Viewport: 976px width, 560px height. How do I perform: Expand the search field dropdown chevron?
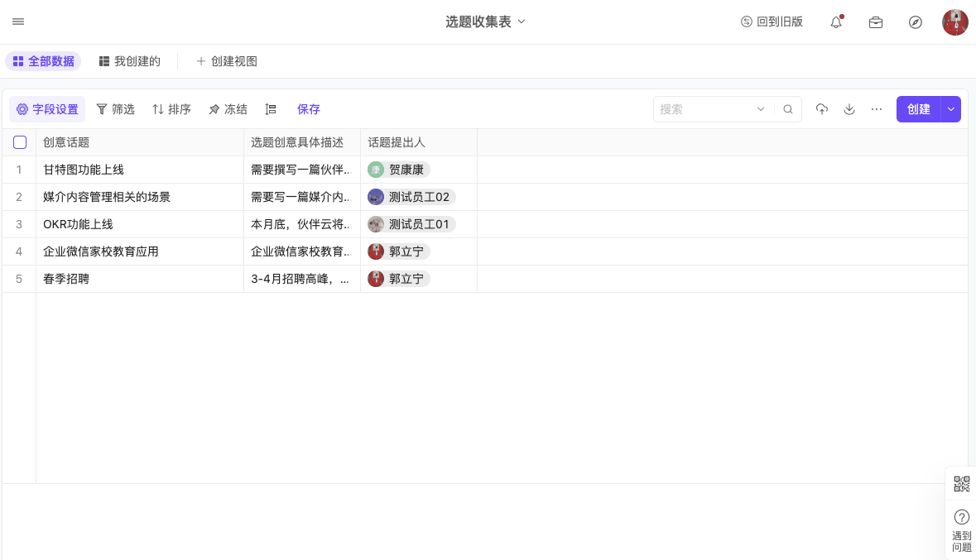click(x=761, y=109)
